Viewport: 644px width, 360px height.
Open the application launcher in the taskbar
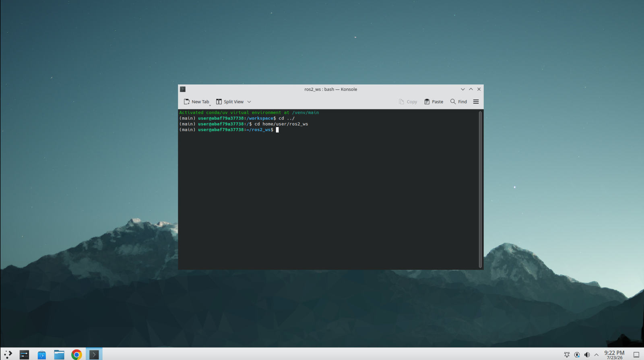tap(8, 354)
